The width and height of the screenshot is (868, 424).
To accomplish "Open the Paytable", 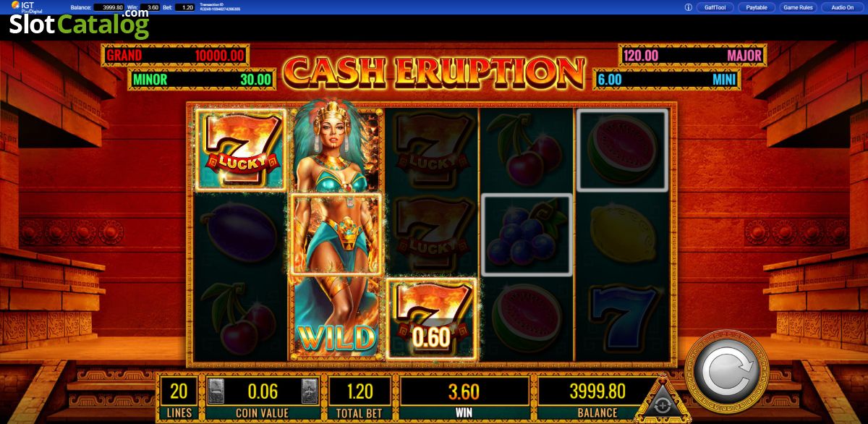I will point(757,7).
